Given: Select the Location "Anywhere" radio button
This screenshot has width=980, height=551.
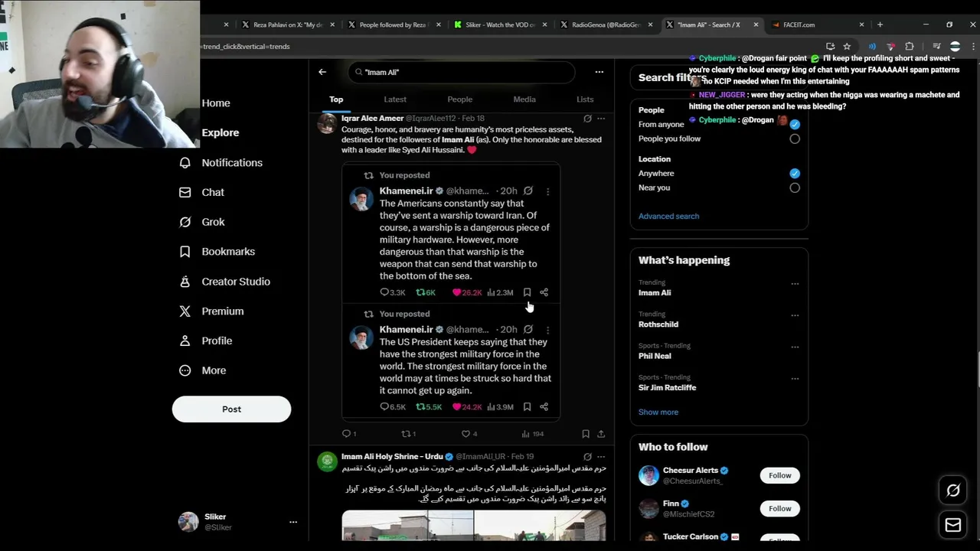Looking at the screenshot, I should (795, 174).
